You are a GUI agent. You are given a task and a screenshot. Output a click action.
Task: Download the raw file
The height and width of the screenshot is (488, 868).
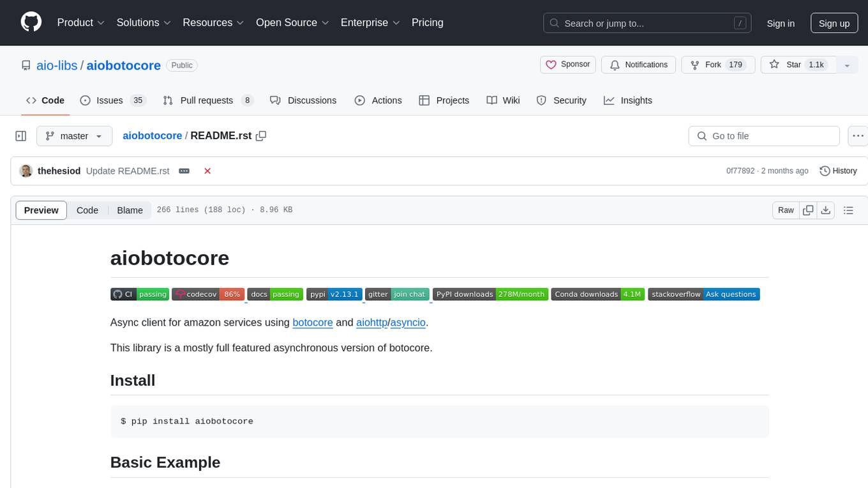point(825,210)
